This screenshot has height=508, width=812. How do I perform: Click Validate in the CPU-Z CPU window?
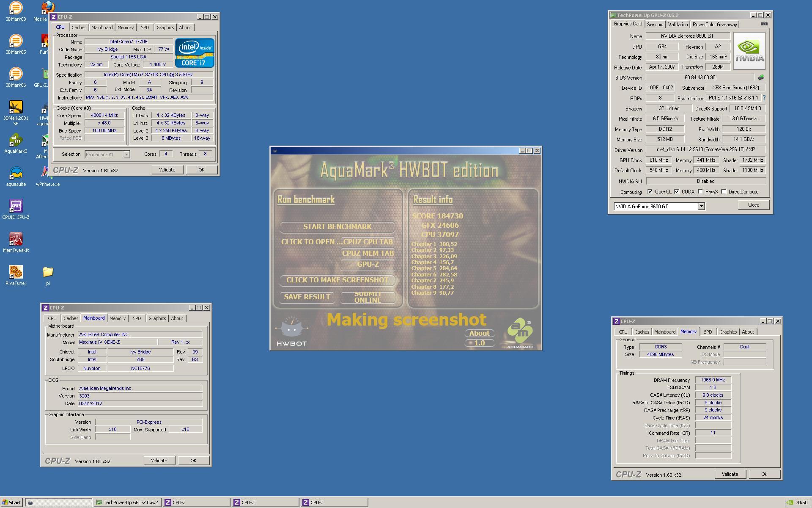click(x=167, y=170)
